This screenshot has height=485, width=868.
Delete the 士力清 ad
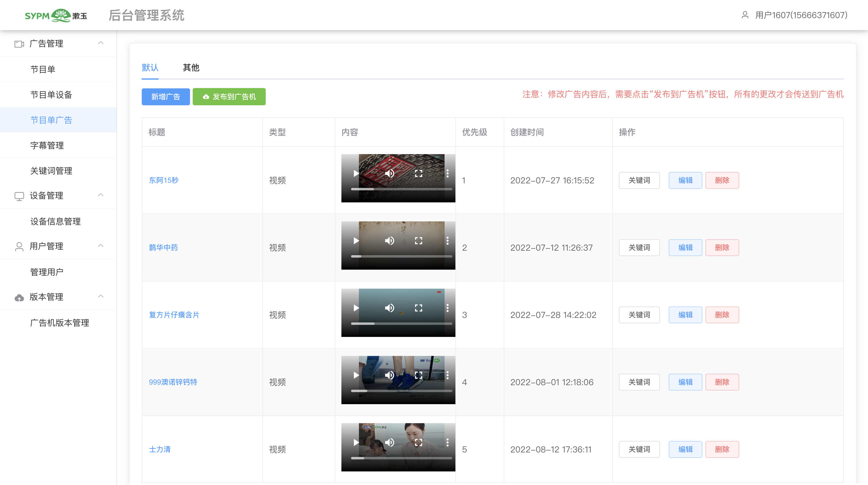click(722, 449)
